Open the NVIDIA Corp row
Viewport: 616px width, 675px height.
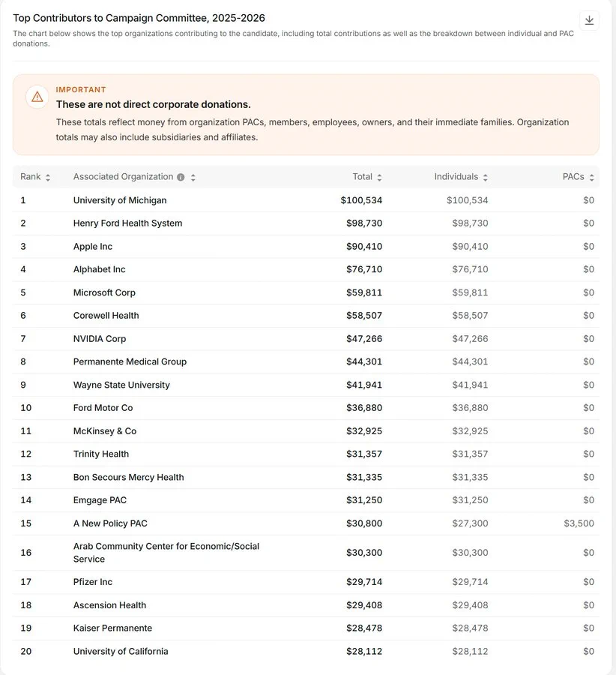[x=306, y=339]
